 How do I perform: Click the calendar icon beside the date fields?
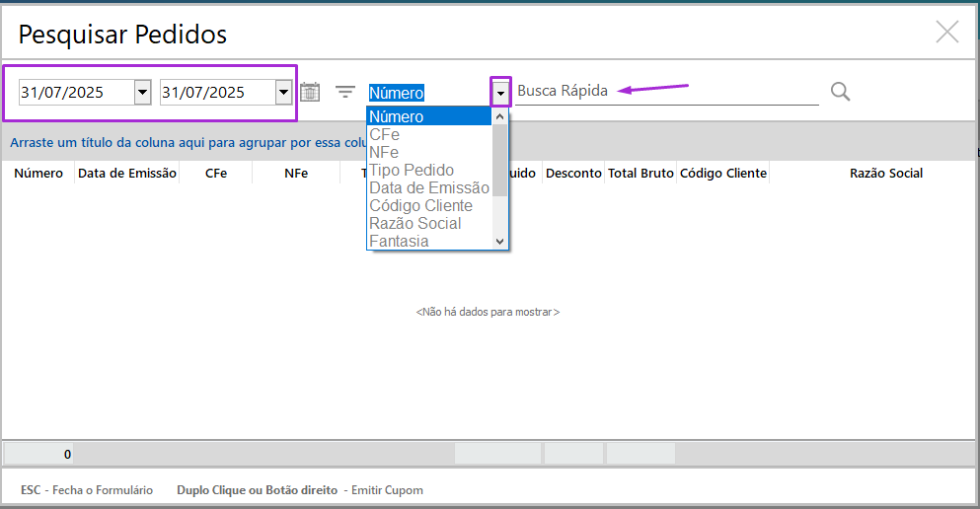pos(310,92)
